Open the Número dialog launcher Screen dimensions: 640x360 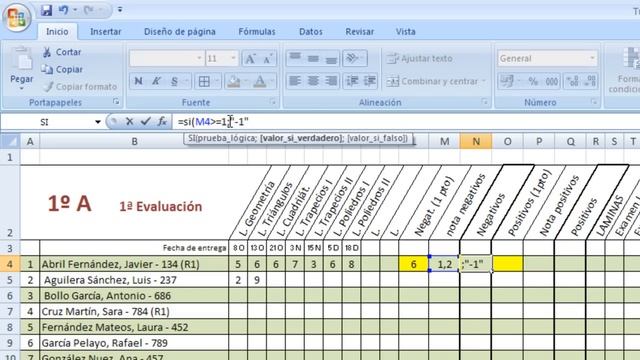tap(594, 102)
